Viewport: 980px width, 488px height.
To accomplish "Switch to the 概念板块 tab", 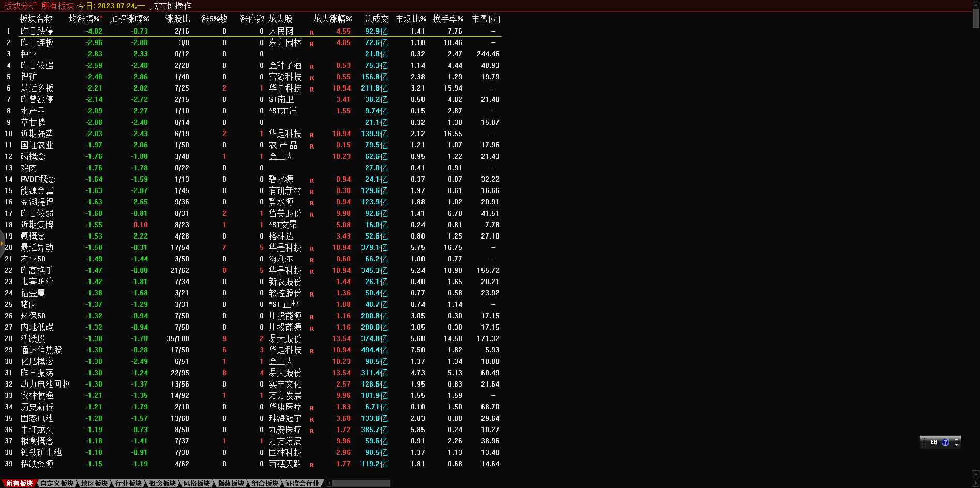I will (x=162, y=483).
